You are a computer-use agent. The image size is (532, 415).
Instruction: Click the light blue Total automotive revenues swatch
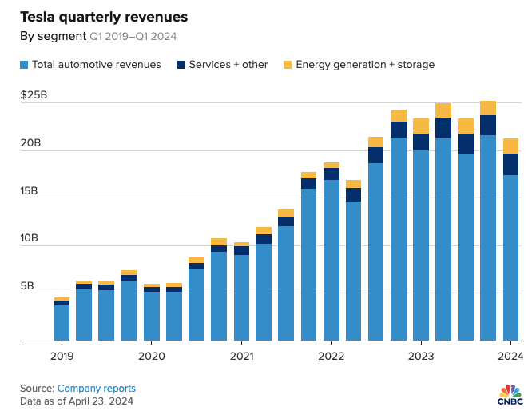(24, 65)
